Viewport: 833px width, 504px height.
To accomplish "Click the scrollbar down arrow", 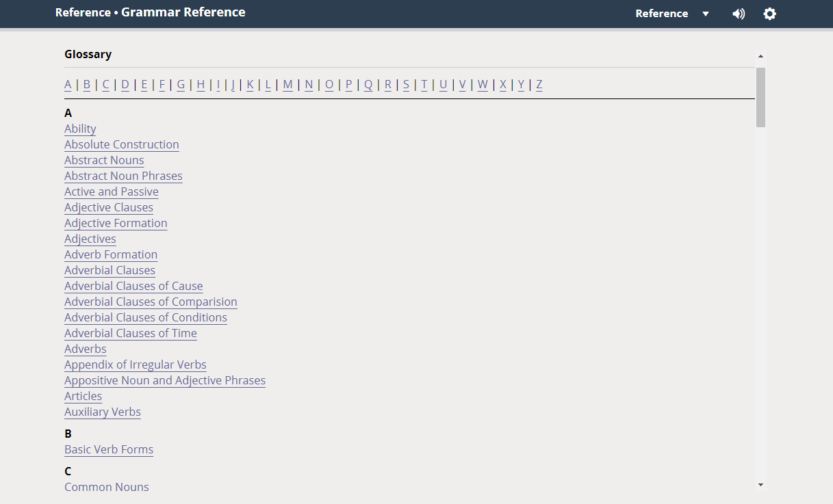I will [760, 485].
